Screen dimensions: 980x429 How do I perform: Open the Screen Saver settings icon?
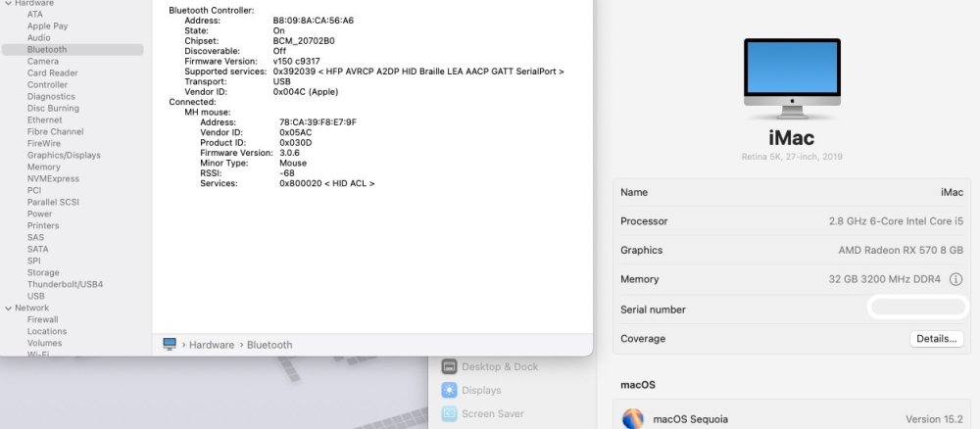click(x=450, y=413)
